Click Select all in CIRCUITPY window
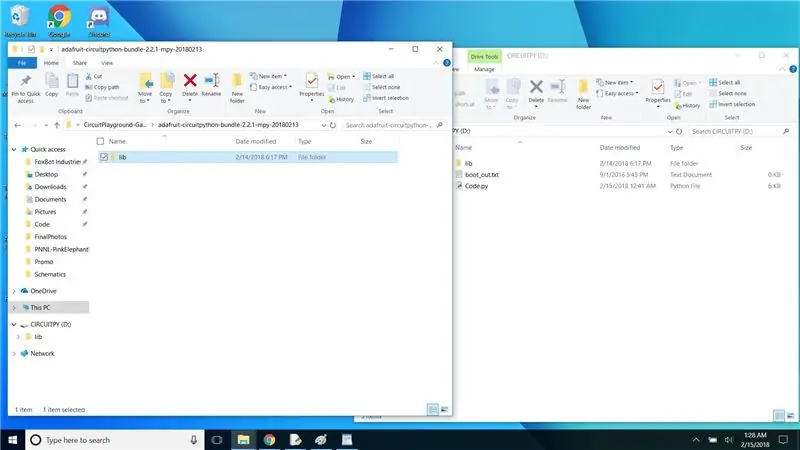Image resolution: width=800 pixels, height=450 pixels. tap(724, 82)
